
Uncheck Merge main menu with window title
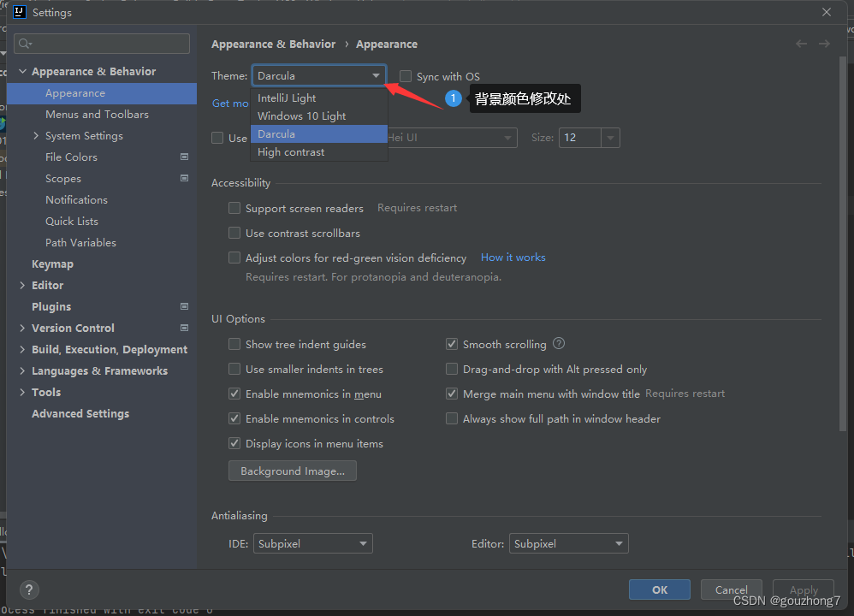452,394
